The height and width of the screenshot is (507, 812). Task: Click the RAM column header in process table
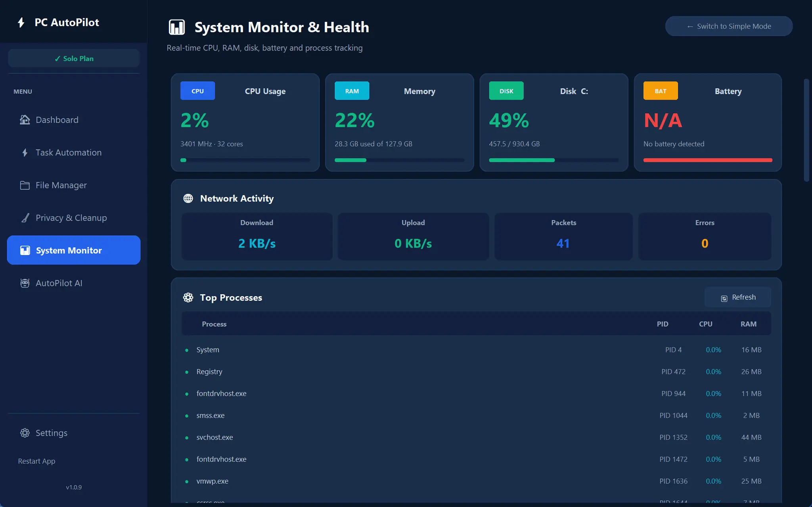(749, 324)
